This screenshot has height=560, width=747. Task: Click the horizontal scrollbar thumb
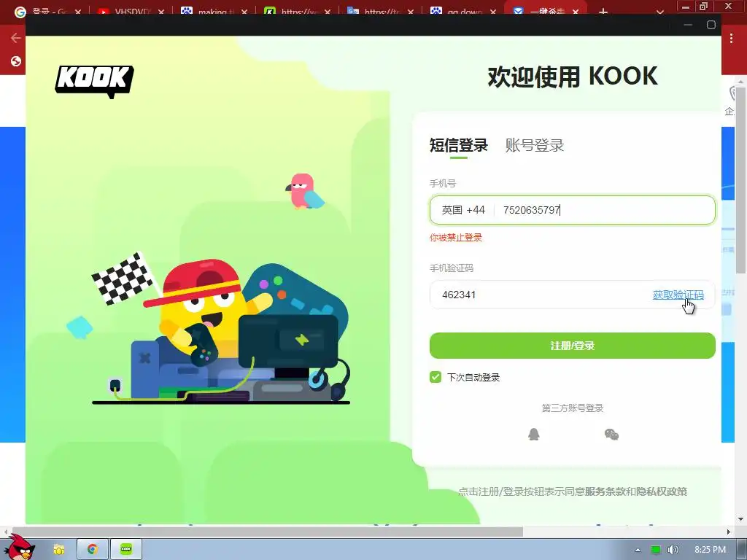[x=266, y=531]
